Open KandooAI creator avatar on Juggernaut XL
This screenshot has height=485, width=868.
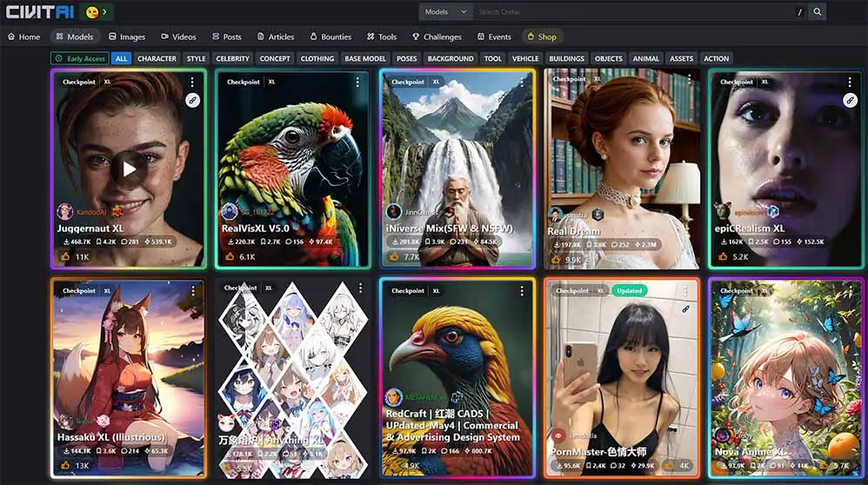click(x=64, y=211)
